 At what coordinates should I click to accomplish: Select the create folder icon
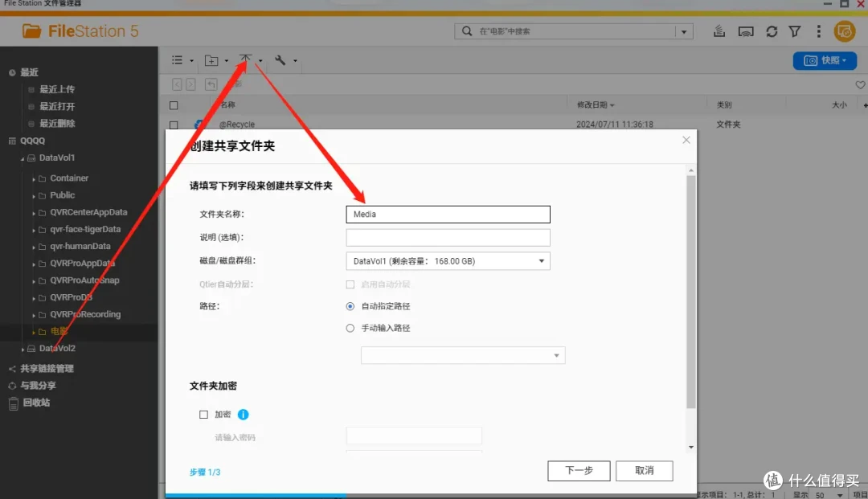click(x=211, y=60)
